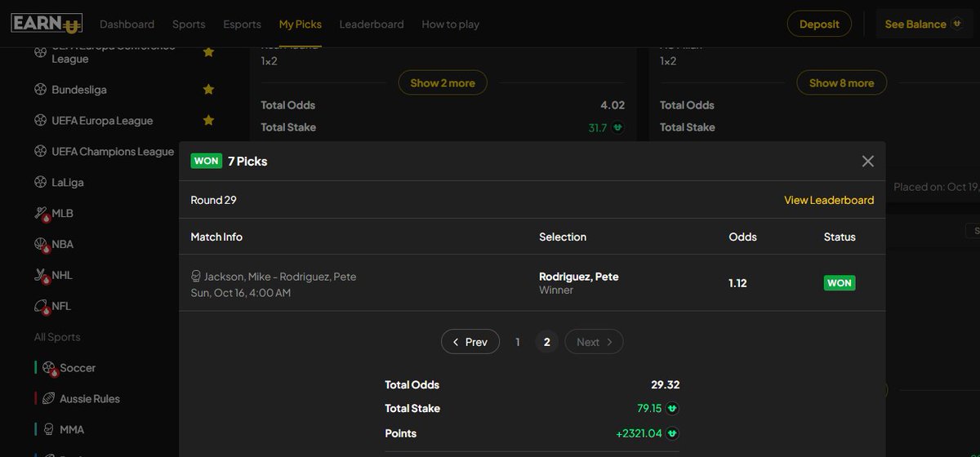Click the Selection column header
This screenshot has height=457, width=980.
coord(563,237)
